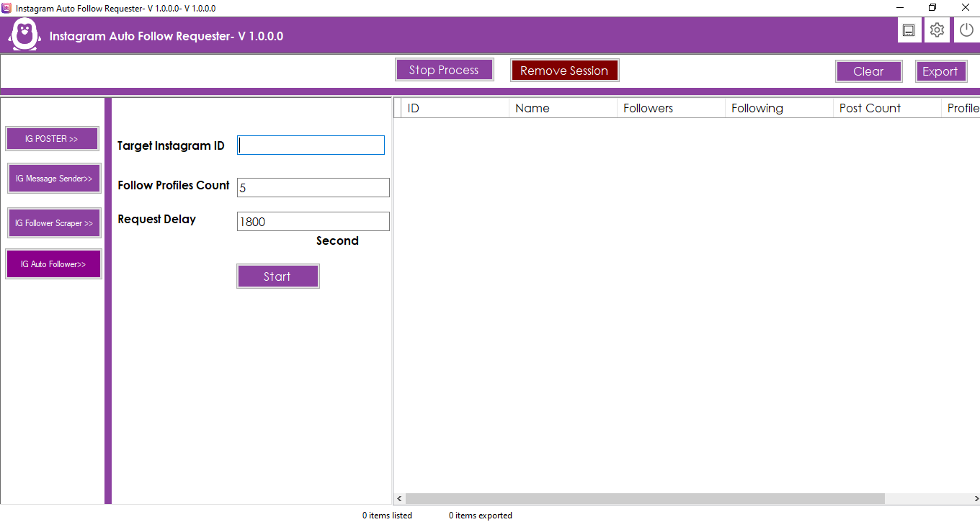The height and width of the screenshot is (522, 980).
Task: Switch to IG Follower Scraper
Action: coord(54,222)
